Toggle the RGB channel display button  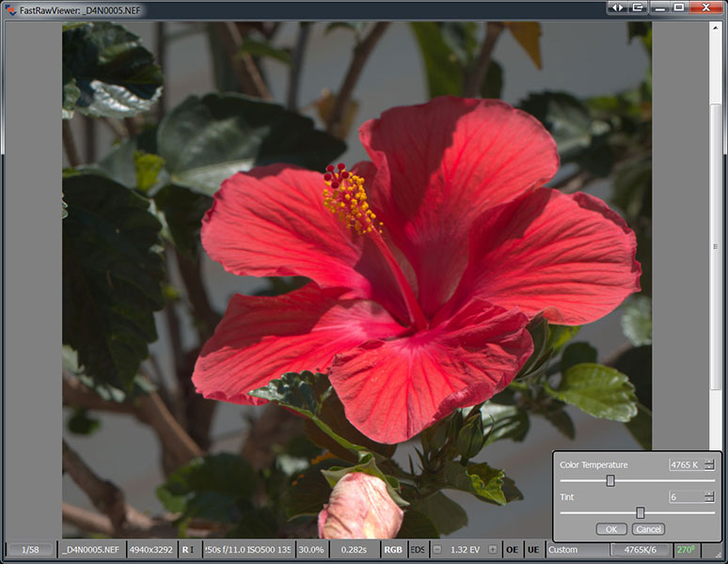pyautogui.click(x=393, y=549)
